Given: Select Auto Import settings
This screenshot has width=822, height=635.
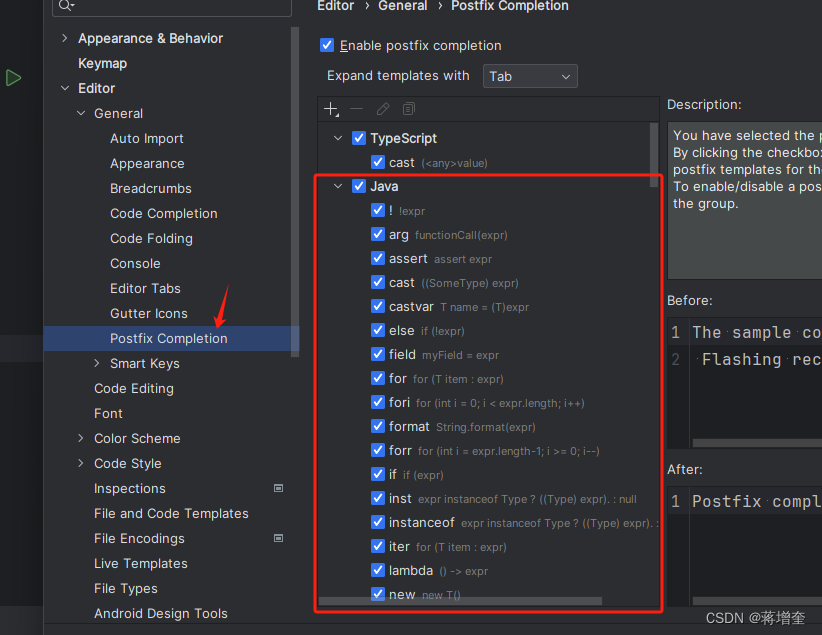Looking at the screenshot, I should [x=147, y=138].
